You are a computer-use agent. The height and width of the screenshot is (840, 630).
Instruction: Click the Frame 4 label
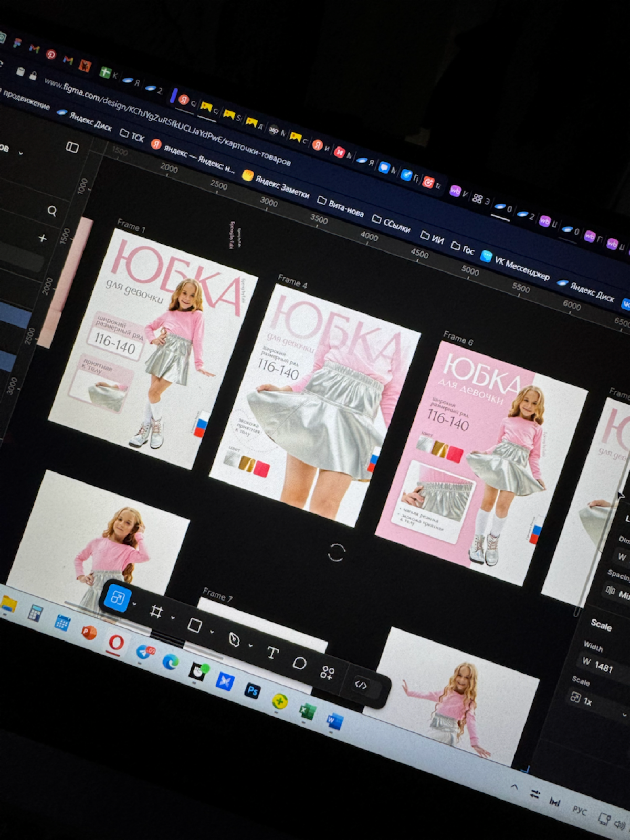292,281
